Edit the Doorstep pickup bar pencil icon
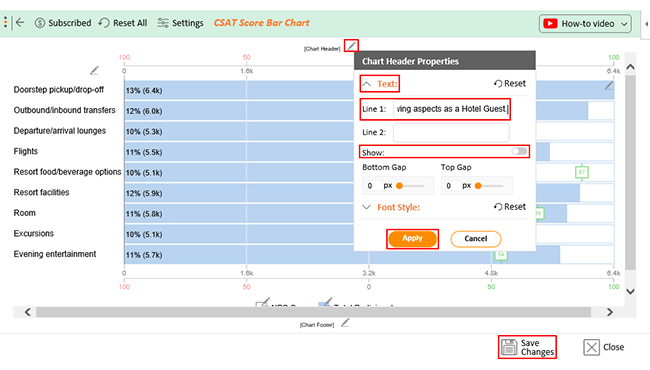The height and width of the screenshot is (370, 650). click(x=609, y=85)
